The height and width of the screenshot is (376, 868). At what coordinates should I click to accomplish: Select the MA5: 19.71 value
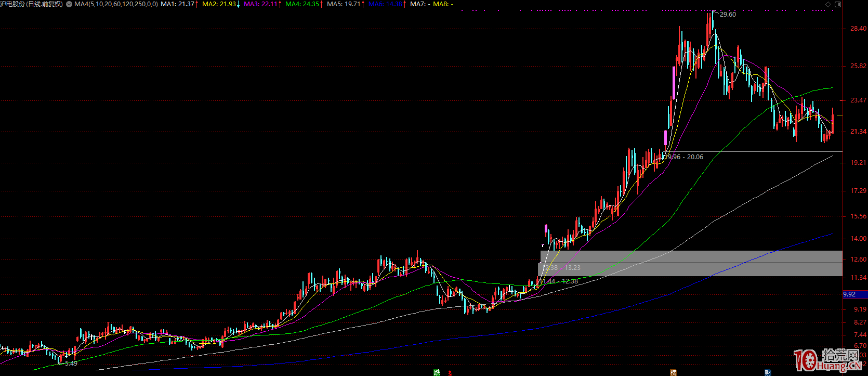[344, 4]
